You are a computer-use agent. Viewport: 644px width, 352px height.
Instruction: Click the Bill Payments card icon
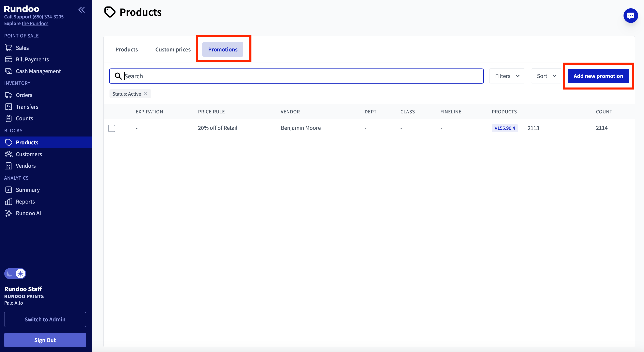click(9, 59)
